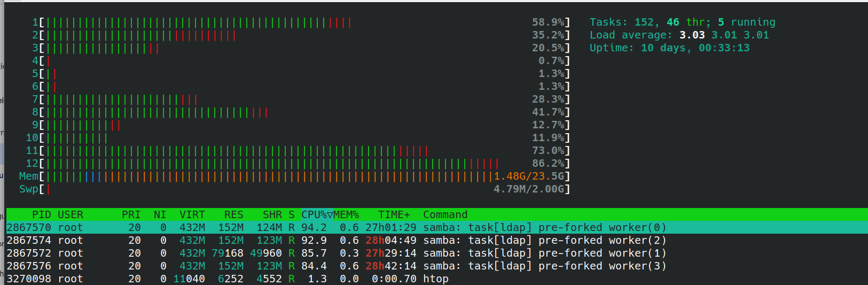Image resolution: width=868 pixels, height=285 pixels.
Task: Sort by CPU% column header
Action: tap(316, 214)
